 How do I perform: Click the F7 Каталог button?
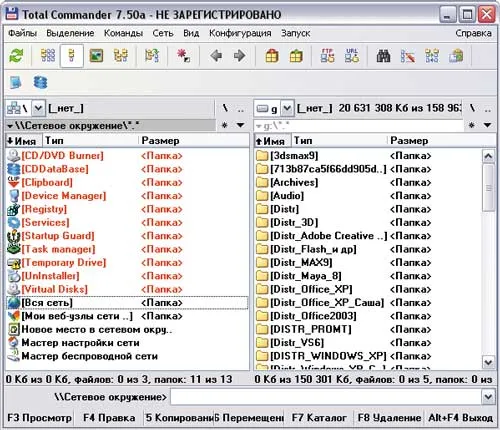319,418
